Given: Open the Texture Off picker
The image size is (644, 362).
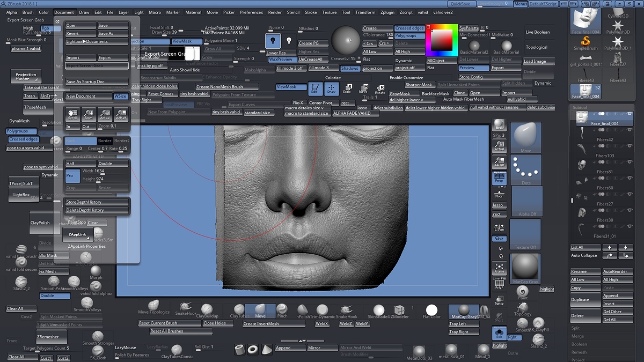Looking at the screenshot, I should 526,234.
